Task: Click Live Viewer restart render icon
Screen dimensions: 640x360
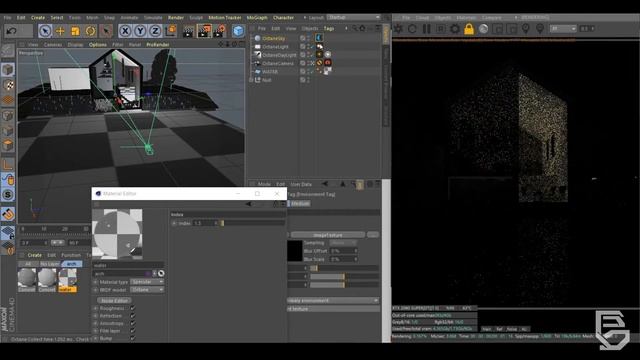Action: tap(412, 29)
